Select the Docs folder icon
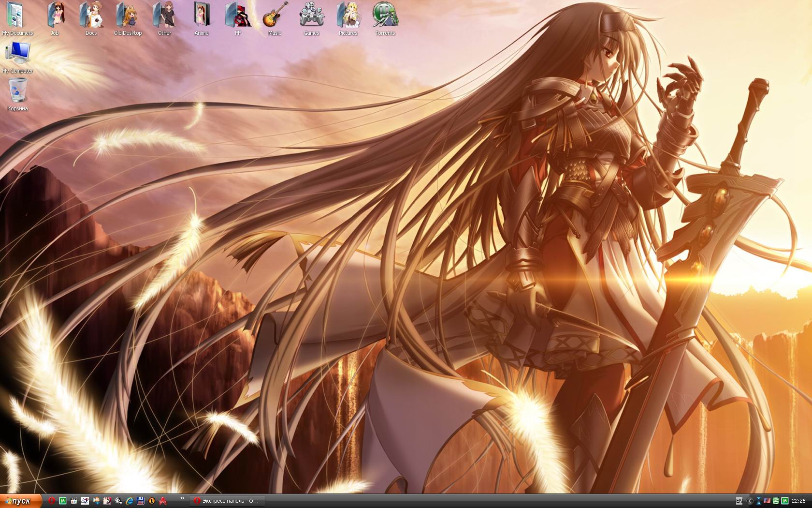Image resolution: width=812 pixels, height=508 pixels. [x=91, y=18]
